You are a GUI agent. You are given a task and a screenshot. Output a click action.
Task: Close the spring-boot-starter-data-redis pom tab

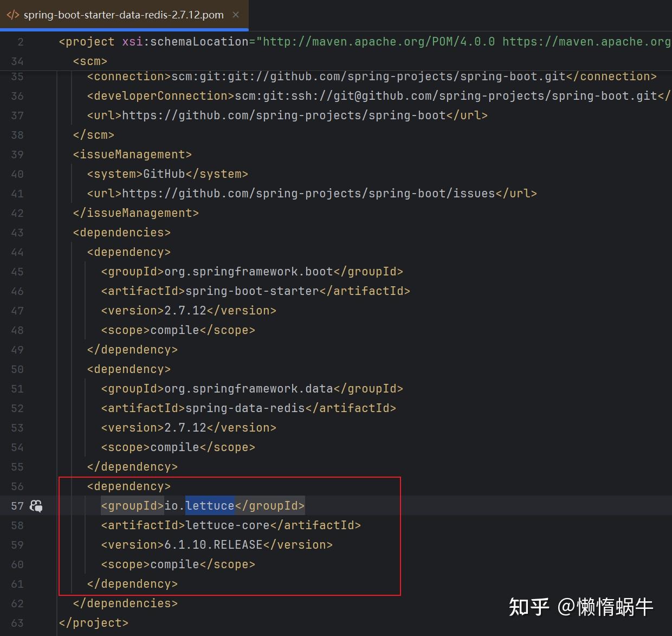(236, 15)
